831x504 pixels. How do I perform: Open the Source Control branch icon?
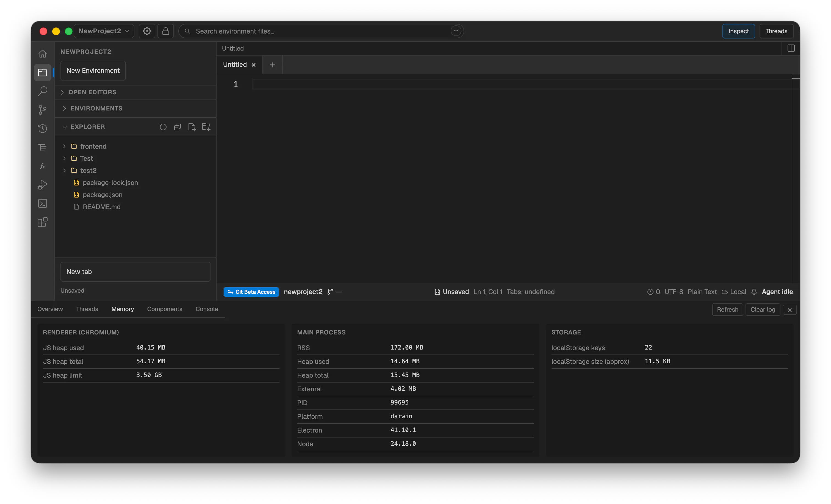[43, 110]
